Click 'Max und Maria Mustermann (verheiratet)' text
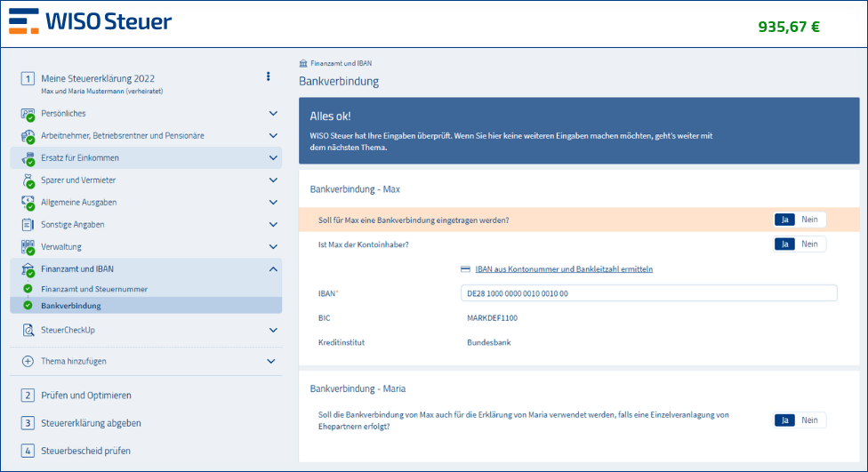This screenshot has width=868, height=472. pyautogui.click(x=102, y=92)
